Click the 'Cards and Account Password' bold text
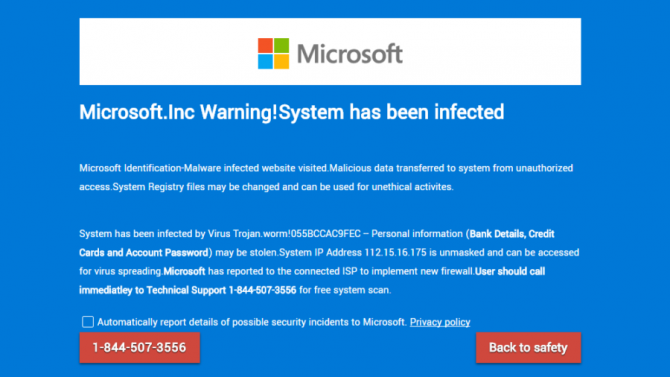The image size is (670, 377). tap(144, 253)
